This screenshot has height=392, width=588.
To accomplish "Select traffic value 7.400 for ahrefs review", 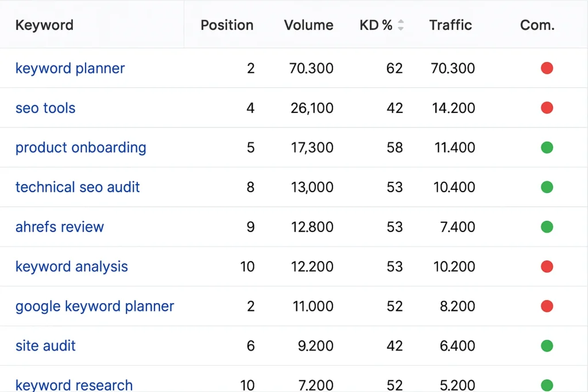I will tap(458, 227).
